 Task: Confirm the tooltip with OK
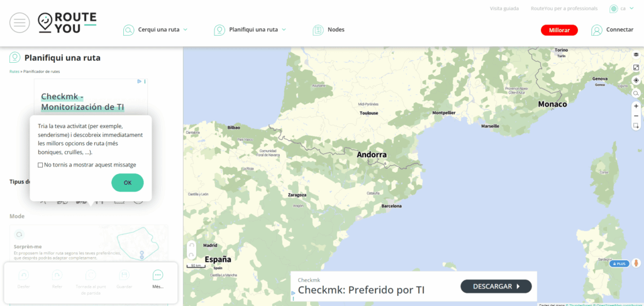127,183
